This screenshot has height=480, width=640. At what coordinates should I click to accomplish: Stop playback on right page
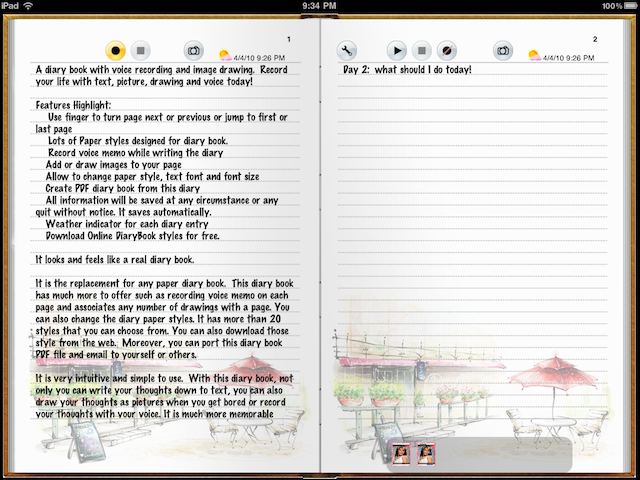pos(422,50)
